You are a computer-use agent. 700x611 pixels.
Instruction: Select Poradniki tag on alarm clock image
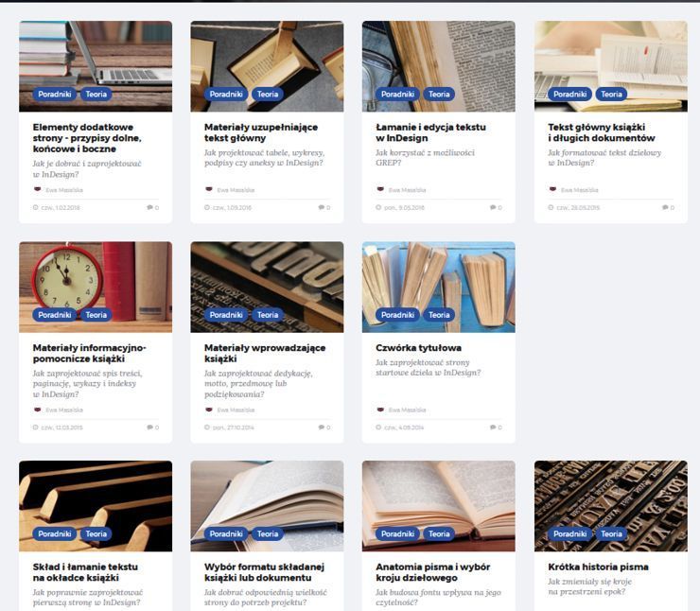pos(55,315)
